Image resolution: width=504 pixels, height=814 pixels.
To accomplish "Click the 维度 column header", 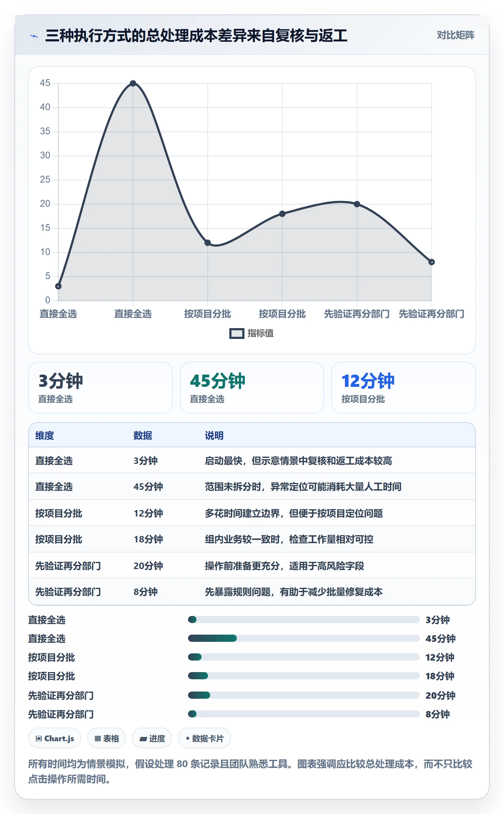I will pyautogui.click(x=45, y=435).
